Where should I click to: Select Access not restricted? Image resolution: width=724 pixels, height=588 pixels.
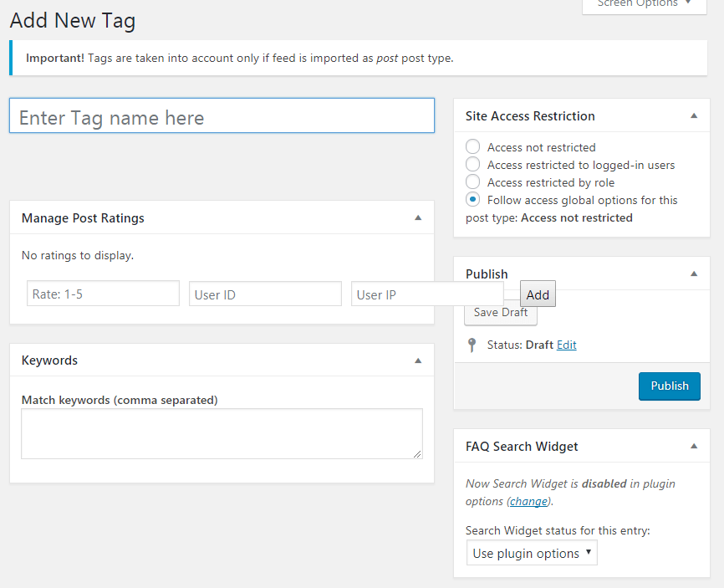point(472,146)
